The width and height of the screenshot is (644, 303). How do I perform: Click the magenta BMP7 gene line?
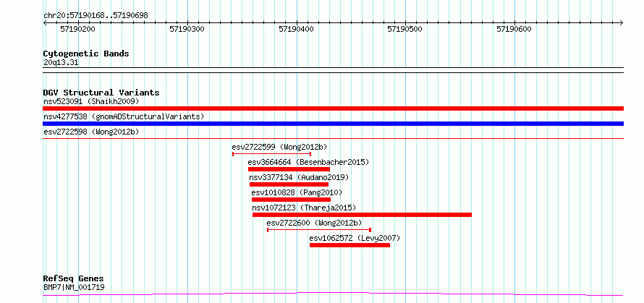(334, 294)
